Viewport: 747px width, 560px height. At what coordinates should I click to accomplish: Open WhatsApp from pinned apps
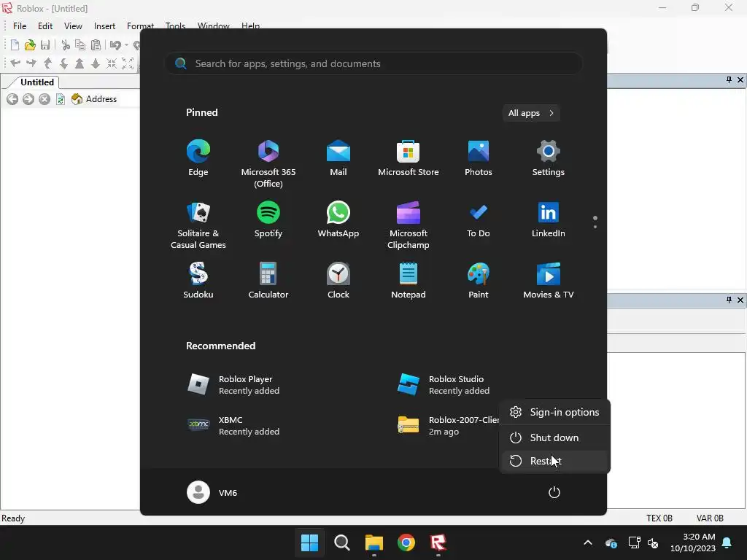point(338,220)
